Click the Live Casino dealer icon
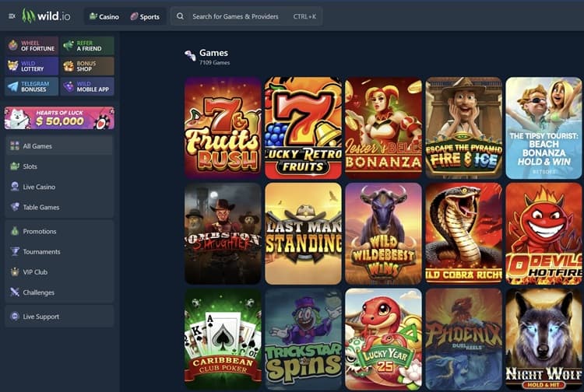The height and width of the screenshot is (392, 584). click(15, 187)
